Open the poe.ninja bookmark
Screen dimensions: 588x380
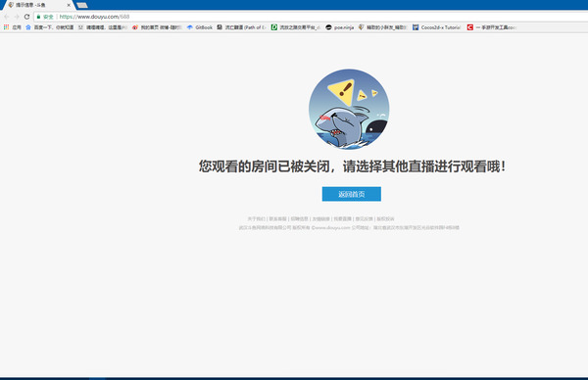click(x=340, y=27)
